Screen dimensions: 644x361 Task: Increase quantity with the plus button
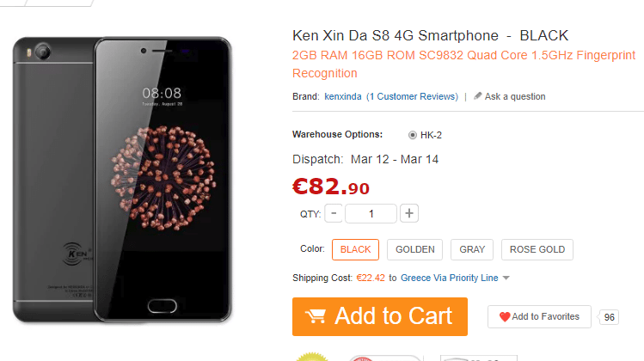tap(409, 213)
